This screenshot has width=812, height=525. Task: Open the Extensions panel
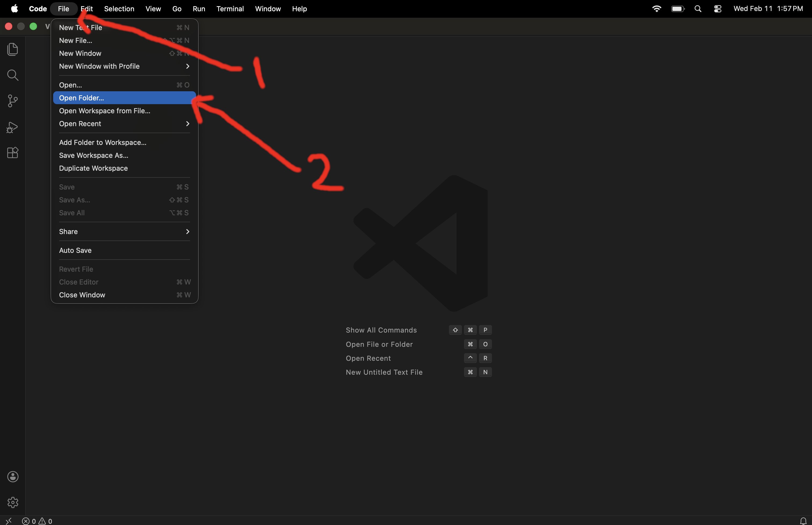point(13,152)
